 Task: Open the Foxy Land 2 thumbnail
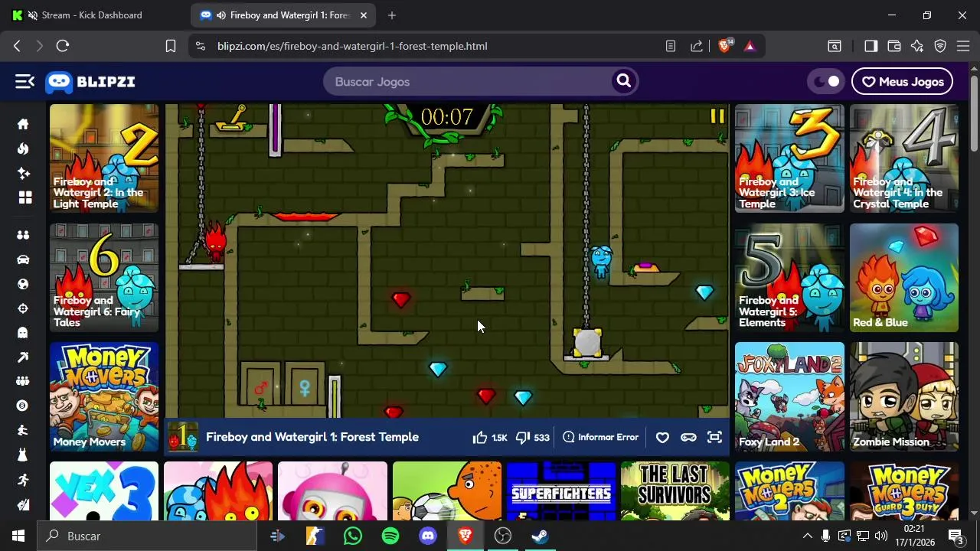coord(789,396)
